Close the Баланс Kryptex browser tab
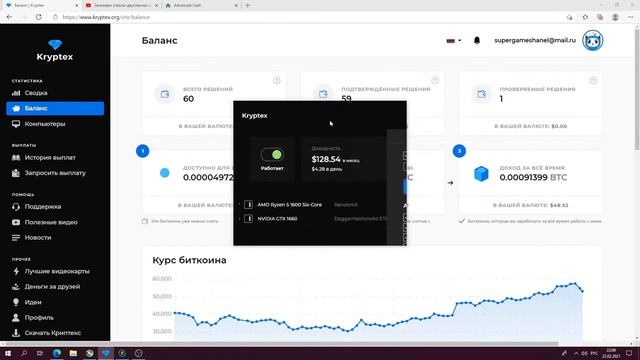The height and width of the screenshot is (360, 640). pyautogui.click(x=77, y=6)
